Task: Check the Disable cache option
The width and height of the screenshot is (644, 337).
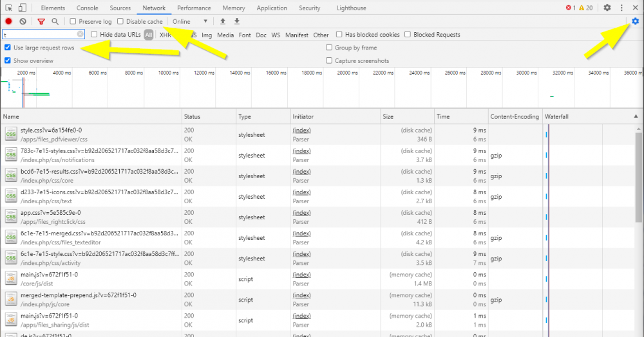Action: (x=120, y=21)
